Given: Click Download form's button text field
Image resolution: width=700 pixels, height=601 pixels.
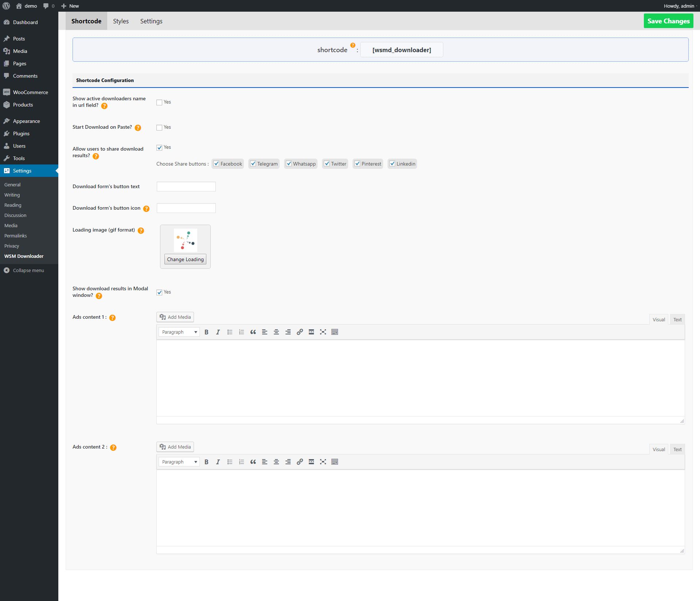Looking at the screenshot, I should coord(186,187).
